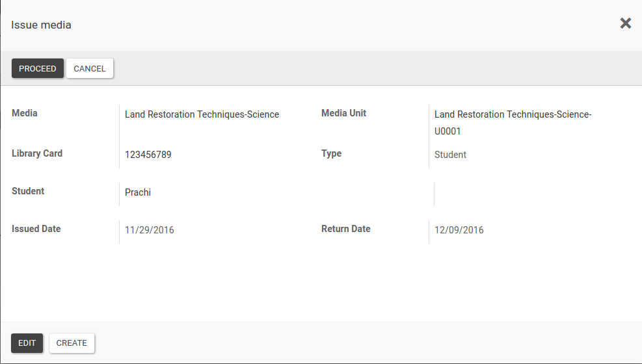Select the Media field label
This screenshot has height=364, width=642.
tap(25, 113)
